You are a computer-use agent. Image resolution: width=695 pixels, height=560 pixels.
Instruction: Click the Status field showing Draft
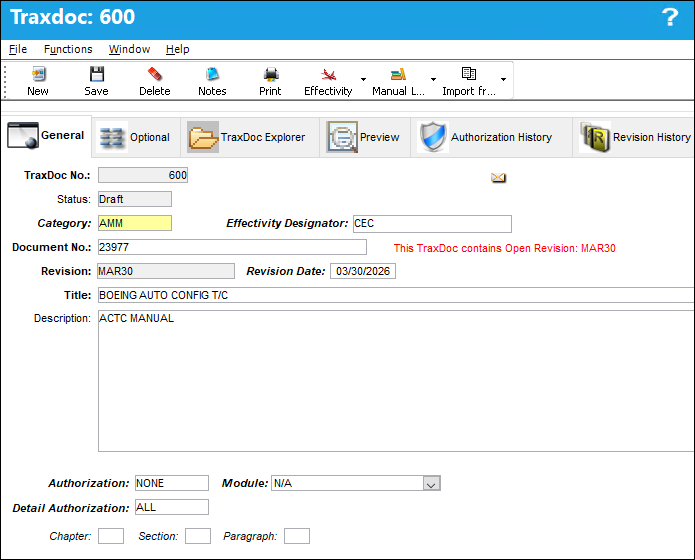click(x=135, y=199)
